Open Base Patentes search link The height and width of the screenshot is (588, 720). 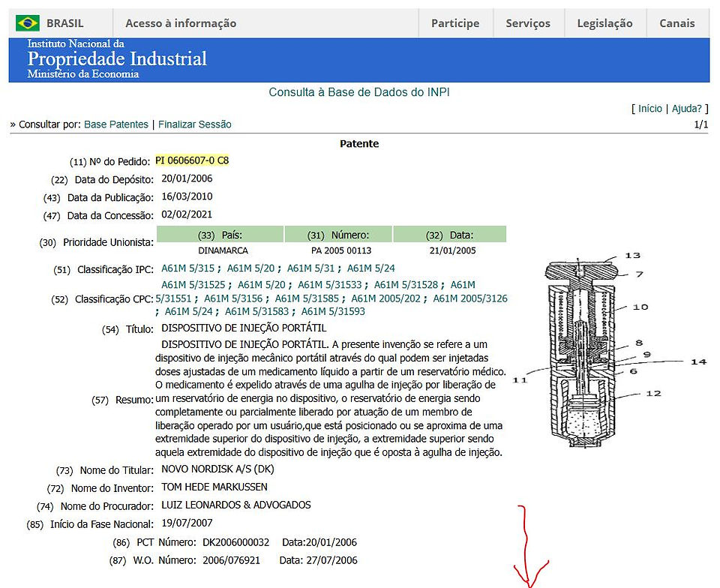coord(116,124)
